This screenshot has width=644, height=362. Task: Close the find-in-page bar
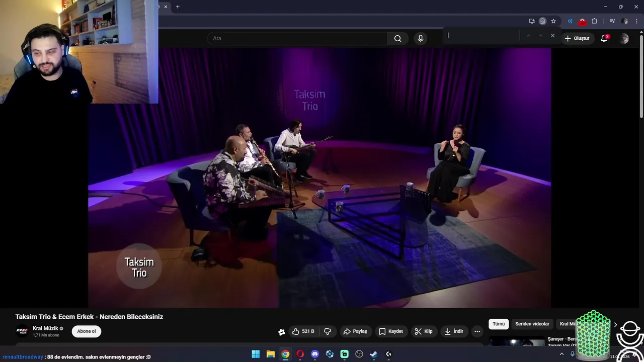(x=552, y=36)
